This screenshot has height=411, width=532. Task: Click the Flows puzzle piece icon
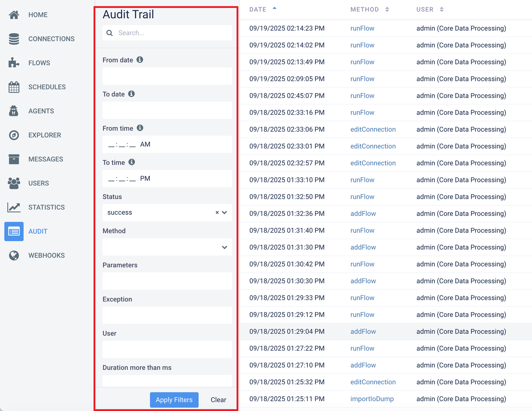[x=14, y=63]
